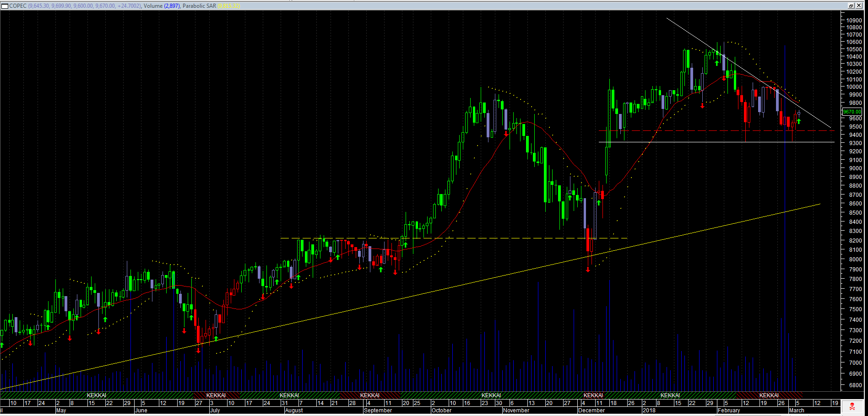Select the November label on the date axis
The height and width of the screenshot is (416, 868).
(x=516, y=411)
